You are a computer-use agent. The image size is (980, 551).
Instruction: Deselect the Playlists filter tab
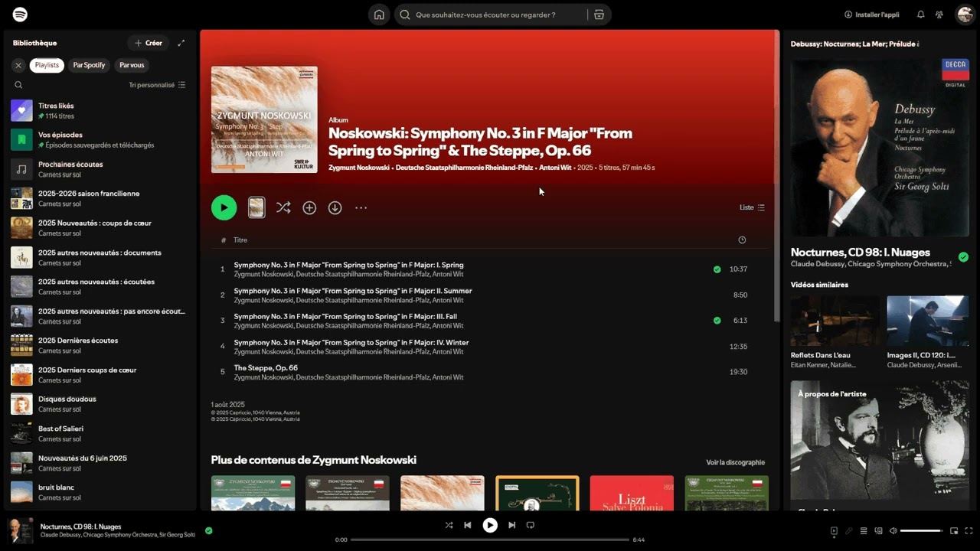coord(47,65)
